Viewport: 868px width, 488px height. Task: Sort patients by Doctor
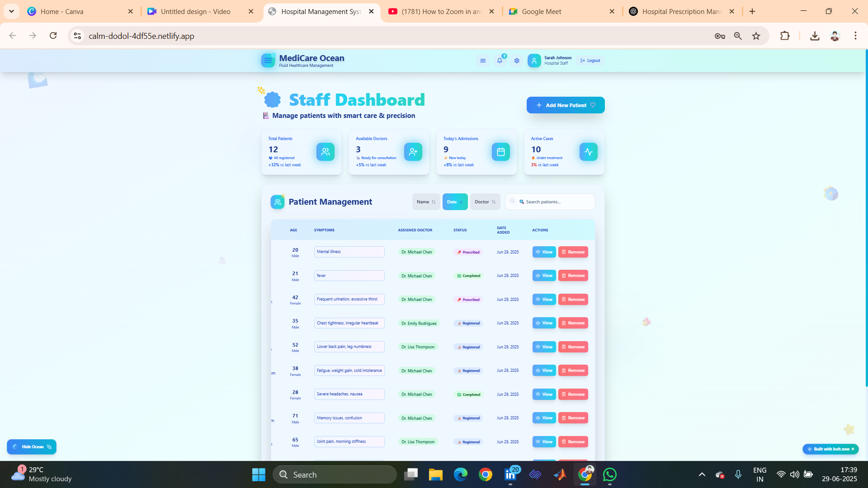tap(485, 202)
